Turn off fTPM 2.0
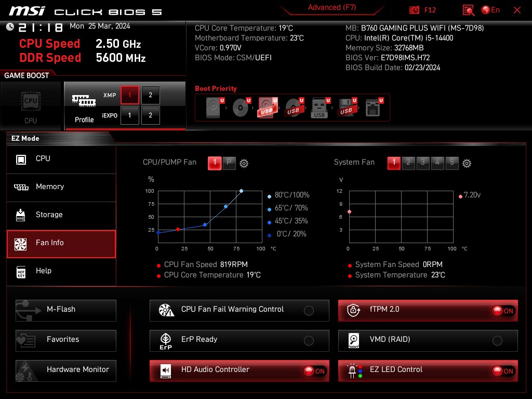This screenshot has width=532, height=399. (x=428, y=311)
